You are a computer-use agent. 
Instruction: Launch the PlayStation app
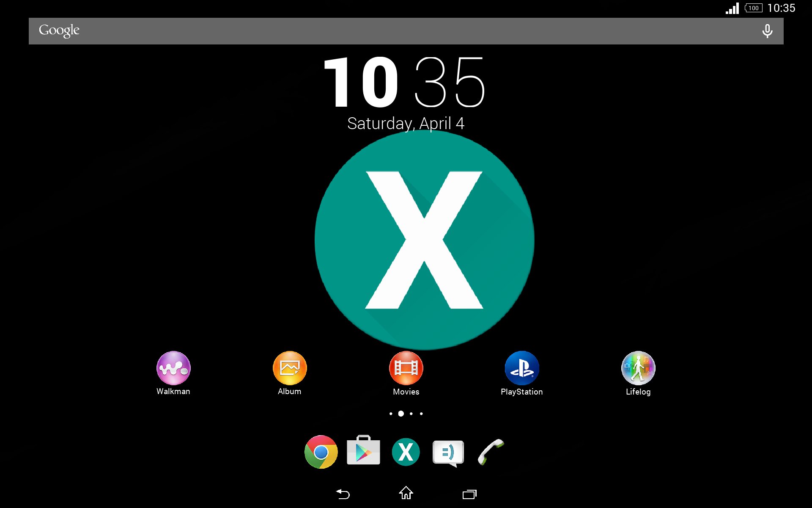pos(522,368)
